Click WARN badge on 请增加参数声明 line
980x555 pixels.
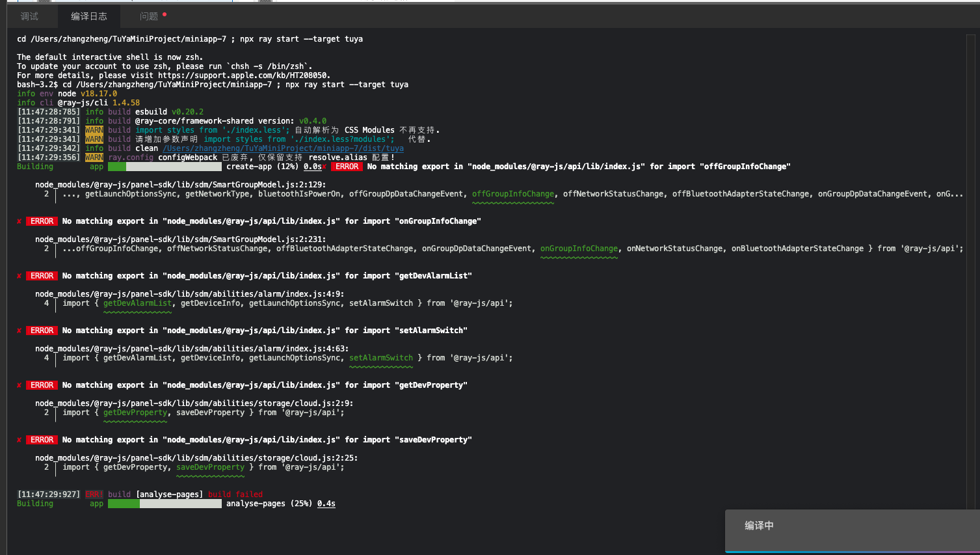point(94,139)
